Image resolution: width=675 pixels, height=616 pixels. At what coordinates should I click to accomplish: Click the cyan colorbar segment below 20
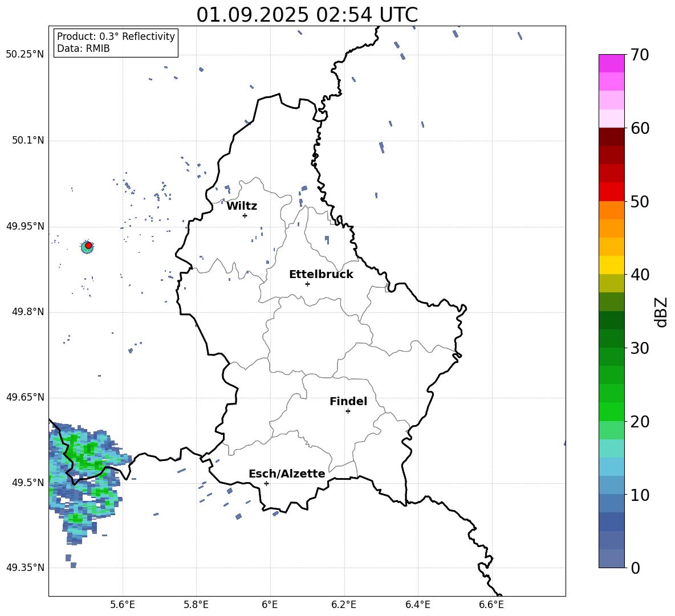tap(611, 448)
